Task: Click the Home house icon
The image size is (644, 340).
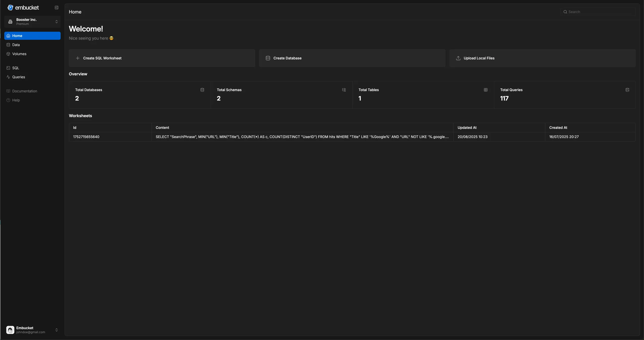Action: click(8, 36)
